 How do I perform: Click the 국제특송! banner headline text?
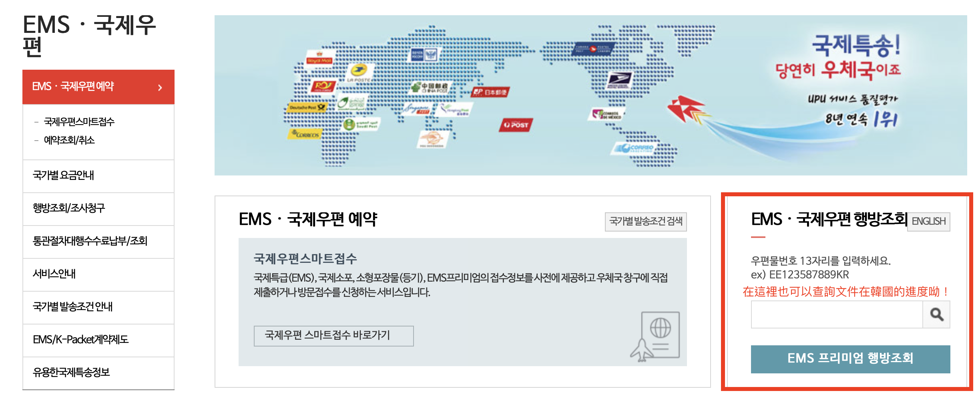point(856,45)
